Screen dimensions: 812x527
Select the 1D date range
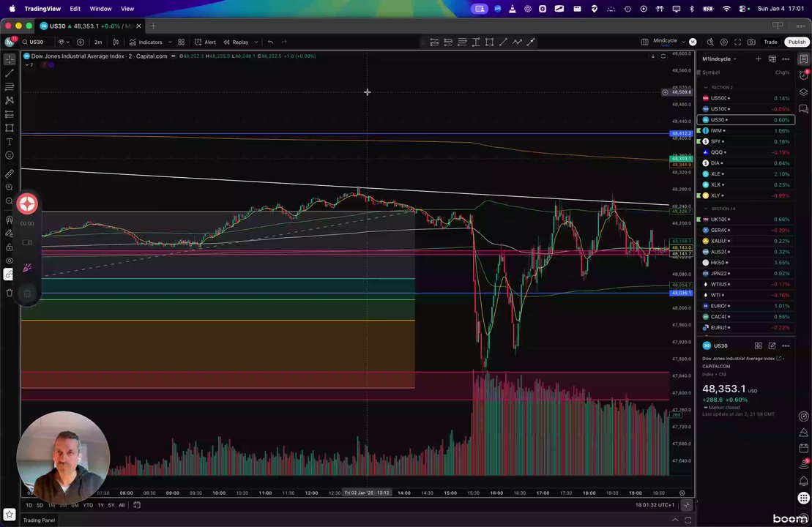pos(29,505)
